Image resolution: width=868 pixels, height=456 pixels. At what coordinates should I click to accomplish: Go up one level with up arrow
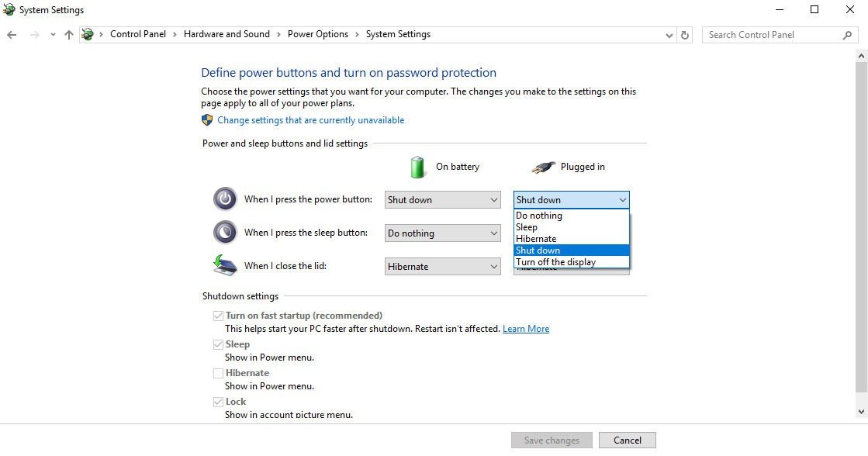click(x=68, y=35)
